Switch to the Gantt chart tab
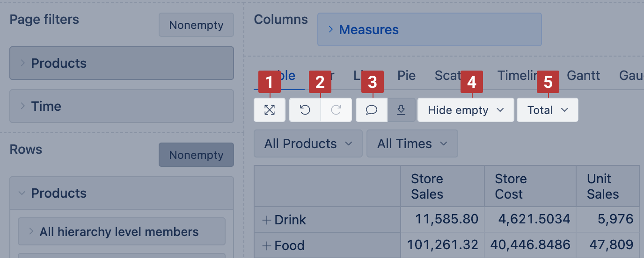 (583, 75)
